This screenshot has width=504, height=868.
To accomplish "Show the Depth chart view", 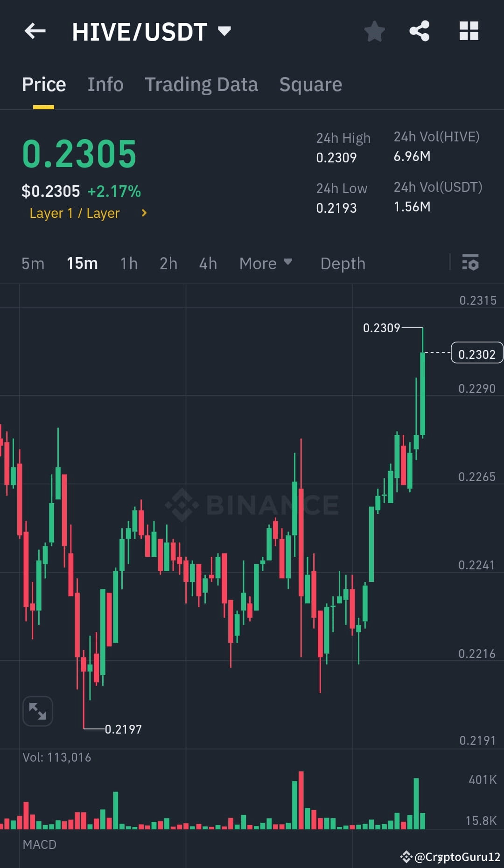I will (x=343, y=263).
